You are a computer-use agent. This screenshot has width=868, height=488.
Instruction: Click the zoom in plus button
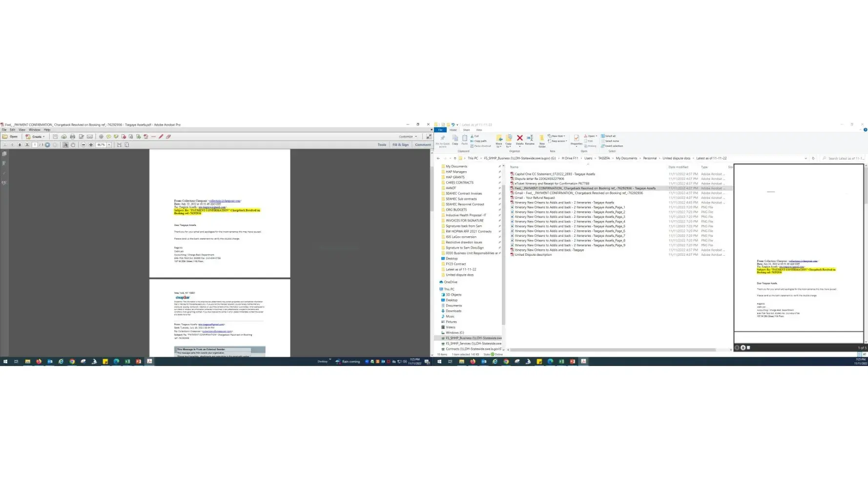click(x=91, y=145)
